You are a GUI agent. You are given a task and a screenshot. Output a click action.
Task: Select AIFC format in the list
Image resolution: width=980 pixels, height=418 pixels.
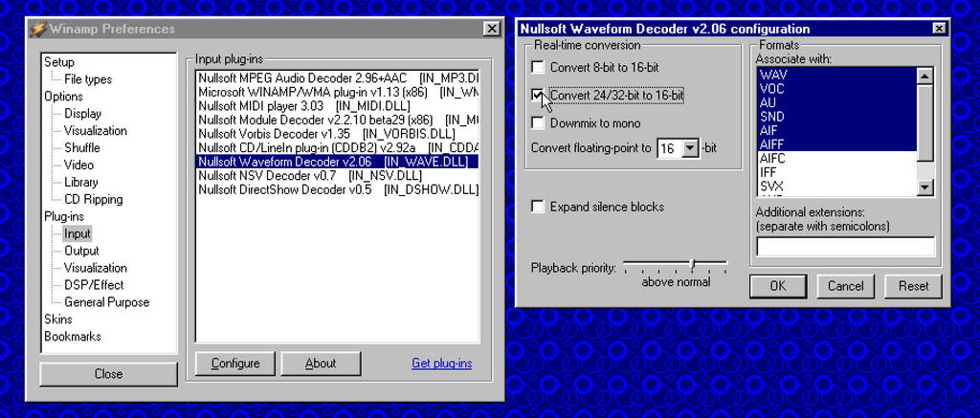836,159
